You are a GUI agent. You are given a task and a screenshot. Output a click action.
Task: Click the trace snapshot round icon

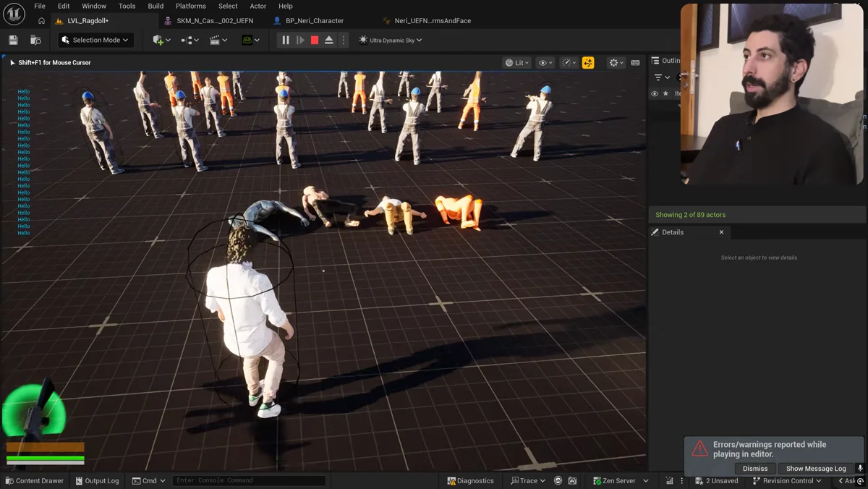(x=558, y=480)
